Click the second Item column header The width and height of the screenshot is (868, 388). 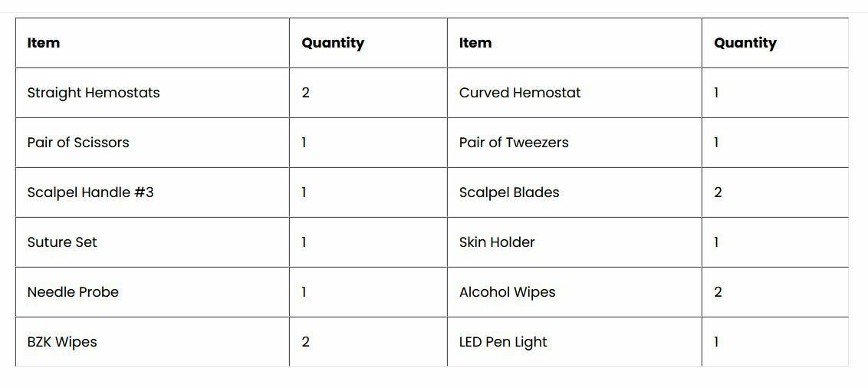click(574, 43)
